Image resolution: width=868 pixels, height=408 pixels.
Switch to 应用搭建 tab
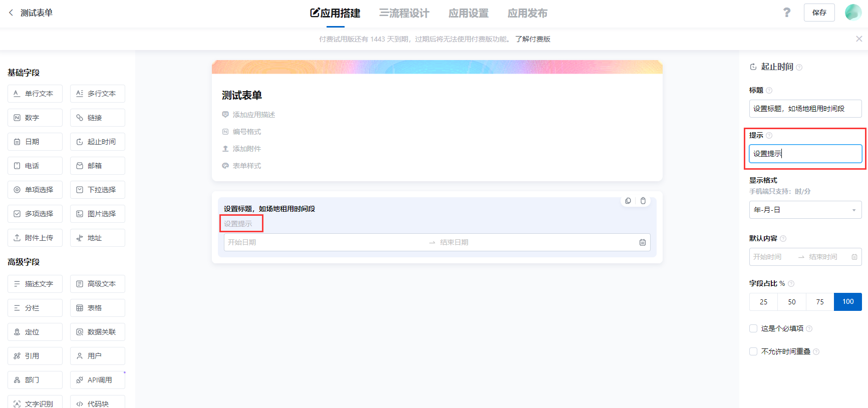pyautogui.click(x=335, y=13)
